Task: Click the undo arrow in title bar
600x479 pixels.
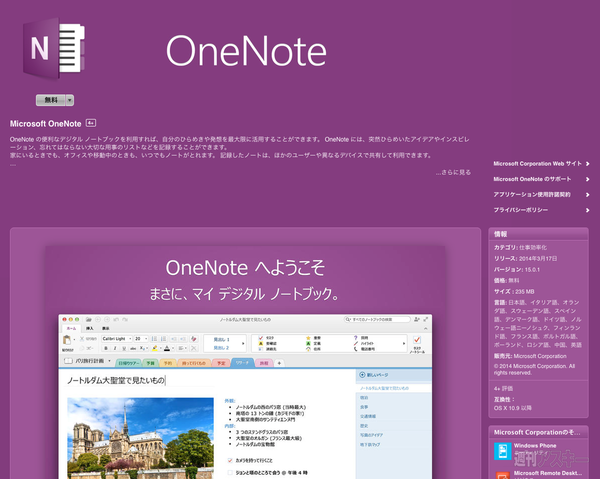Action: [x=116, y=319]
